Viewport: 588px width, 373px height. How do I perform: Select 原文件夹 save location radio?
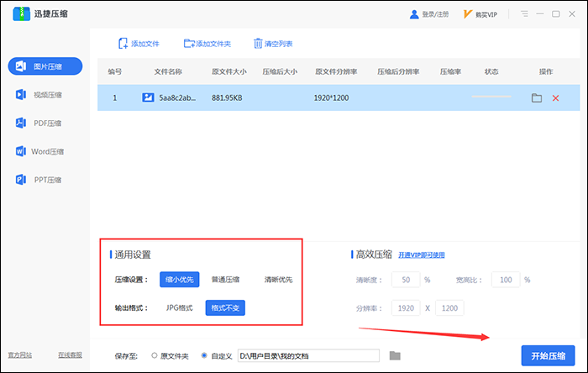(154, 355)
